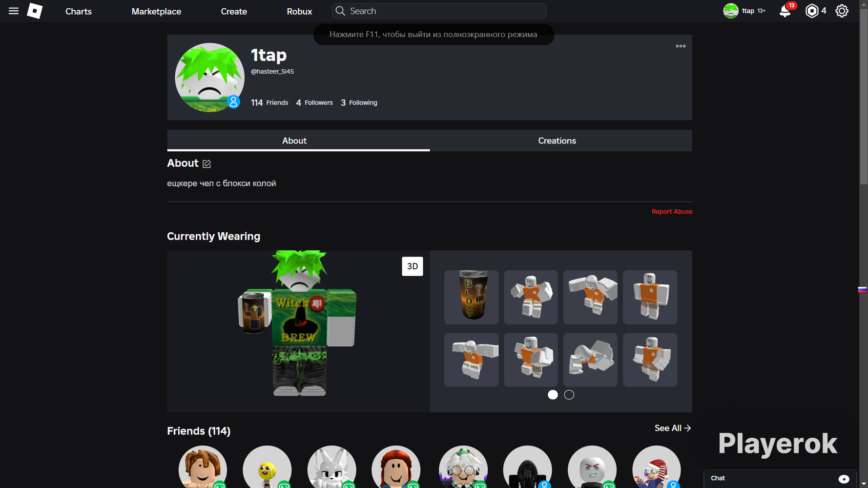Open the Charts menu

(79, 11)
